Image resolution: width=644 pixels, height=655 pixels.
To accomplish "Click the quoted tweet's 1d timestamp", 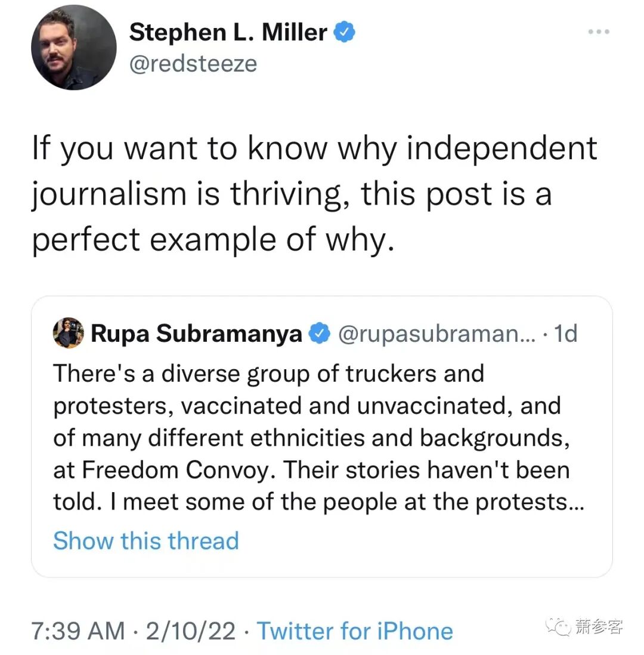I will pos(565,333).
